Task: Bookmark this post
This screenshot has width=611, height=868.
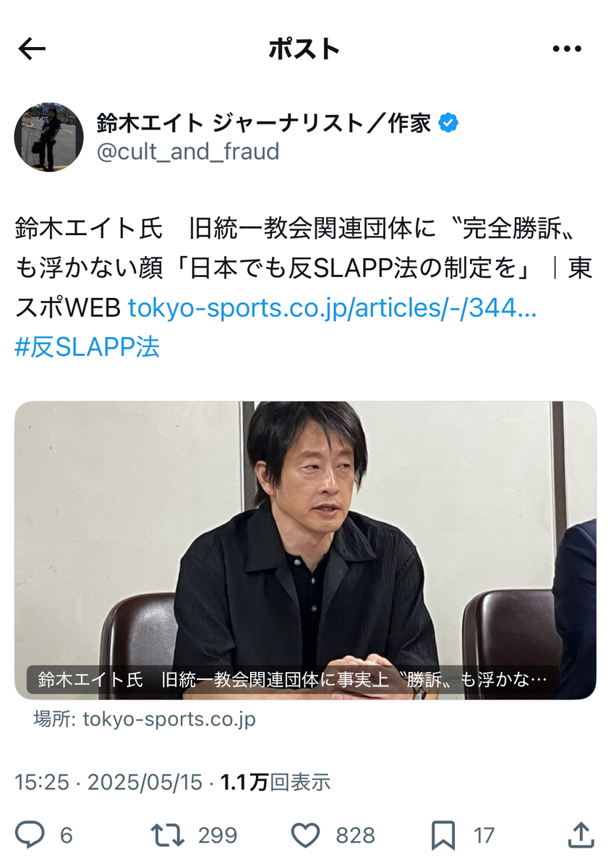Action: pyautogui.click(x=443, y=835)
